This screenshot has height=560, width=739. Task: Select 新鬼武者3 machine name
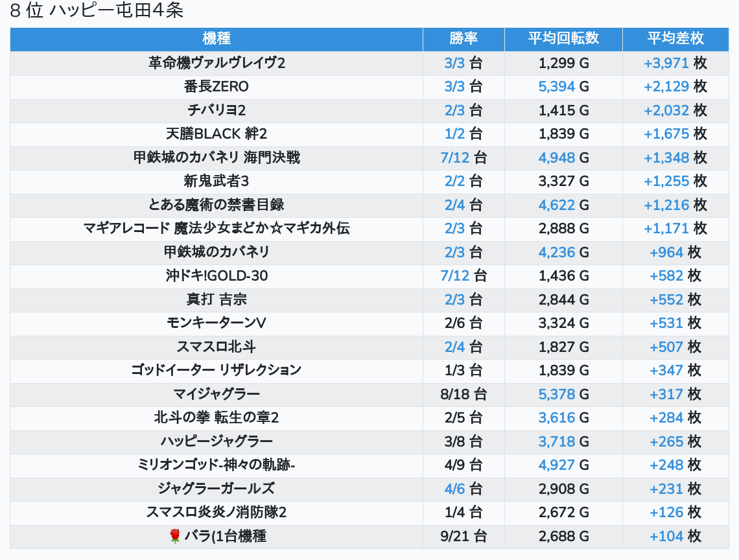coord(217,181)
